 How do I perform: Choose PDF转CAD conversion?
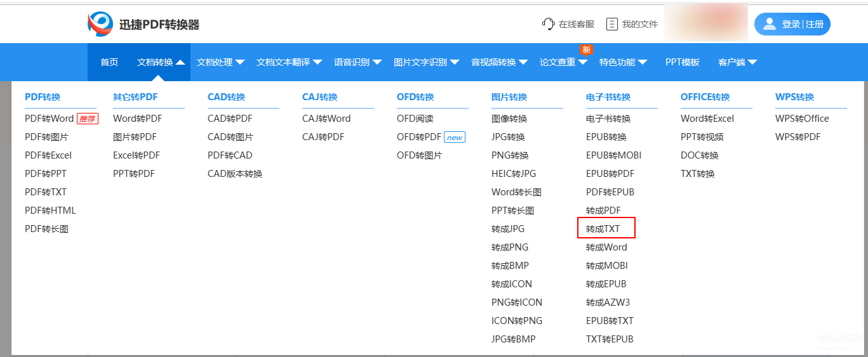click(230, 155)
